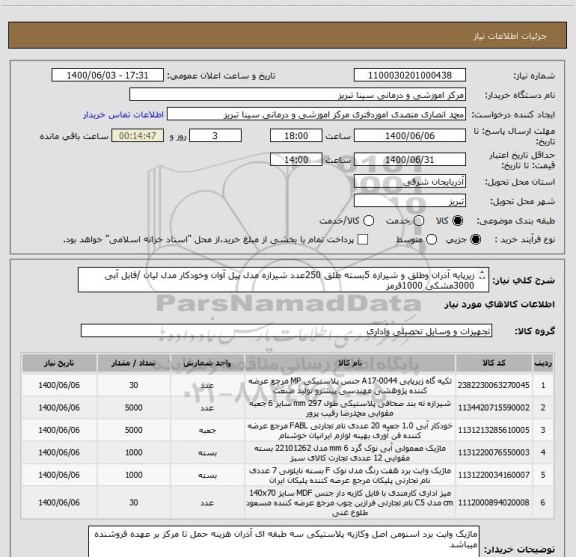The image size is (576, 557).
Task: Click the جزئیات اطلاعات نیاز header title
Action: pyautogui.click(x=510, y=36)
